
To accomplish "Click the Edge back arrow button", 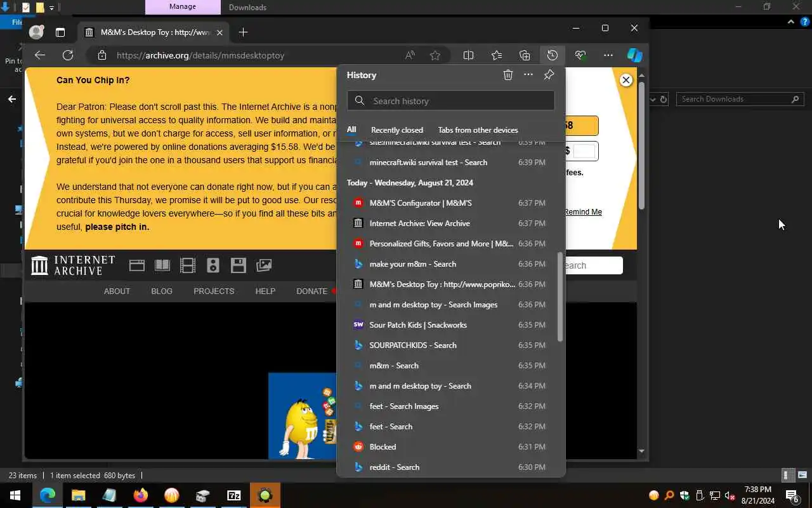I will (x=40, y=55).
